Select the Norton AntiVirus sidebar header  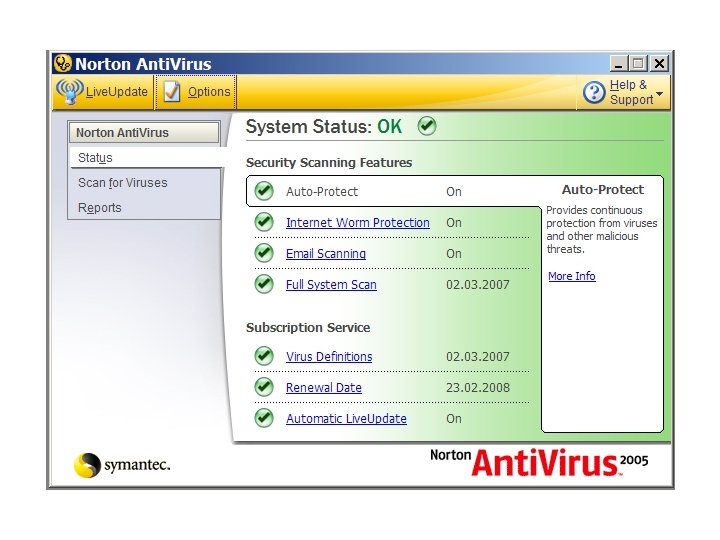click(x=144, y=133)
